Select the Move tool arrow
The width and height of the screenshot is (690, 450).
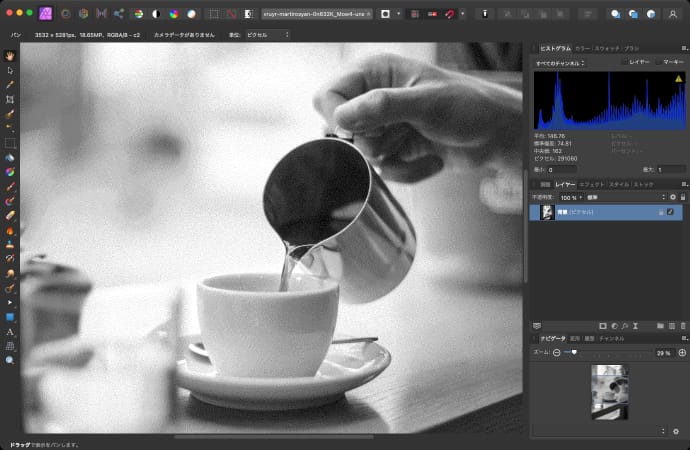pyautogui.click(x=10, y=70)
